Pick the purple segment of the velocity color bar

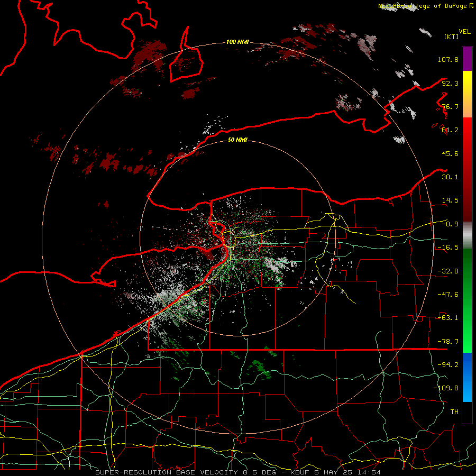[467, 59]
